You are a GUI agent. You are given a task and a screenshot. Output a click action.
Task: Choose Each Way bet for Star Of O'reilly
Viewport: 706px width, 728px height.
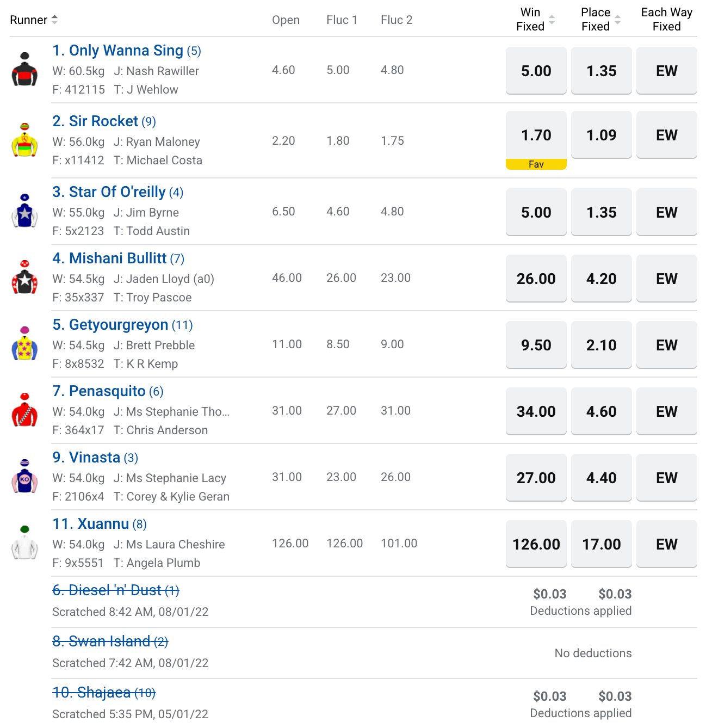point(667,212)
